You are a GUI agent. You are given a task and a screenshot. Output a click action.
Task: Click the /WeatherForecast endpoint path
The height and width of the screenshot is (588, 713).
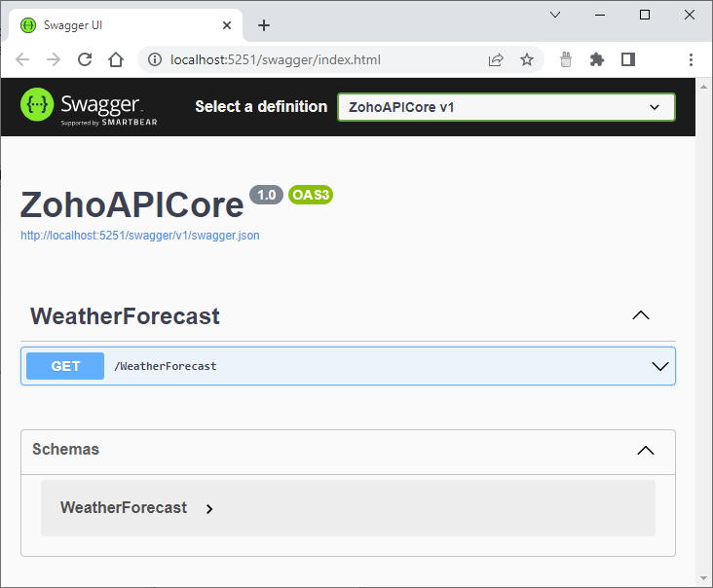(x=165, y=366)
